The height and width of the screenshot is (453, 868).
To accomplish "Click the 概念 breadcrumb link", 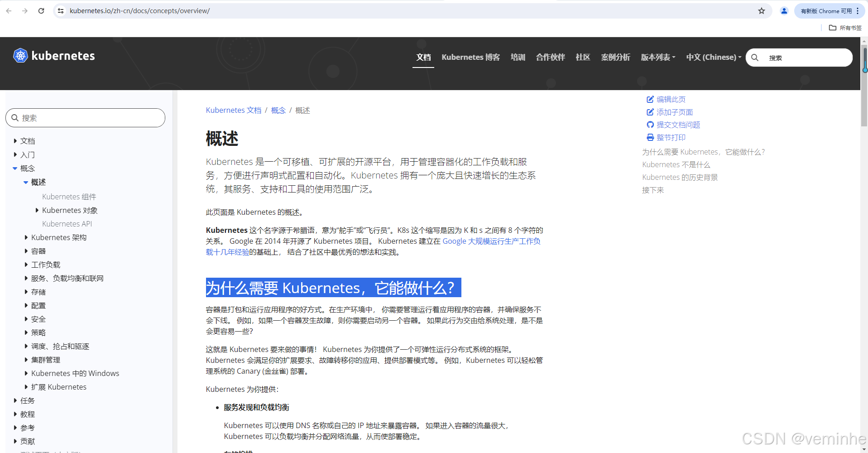I will tap(278, 110).
